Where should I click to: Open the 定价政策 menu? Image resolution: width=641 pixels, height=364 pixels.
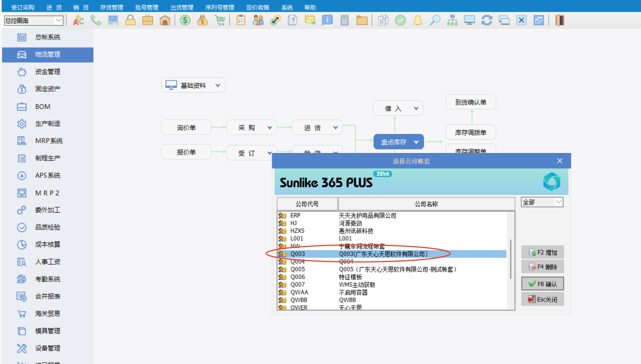258,7
